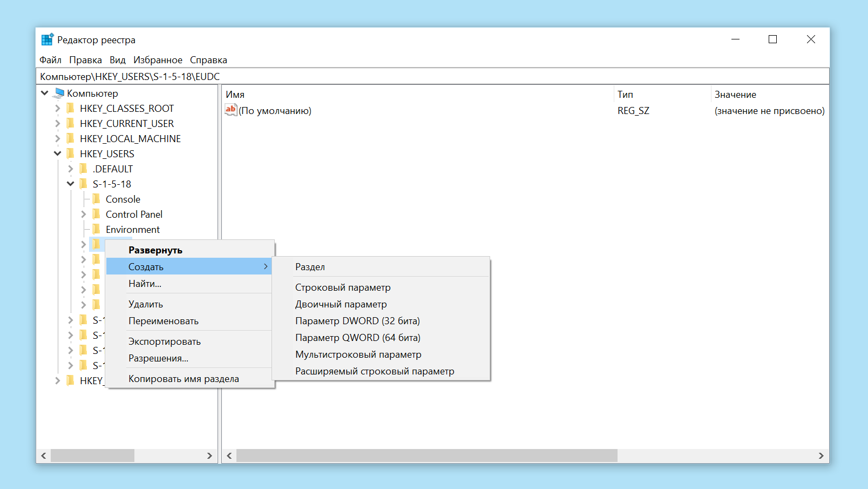The image size is (868, 489).
Task: Open the Вид menu
Action: [118, 60]
